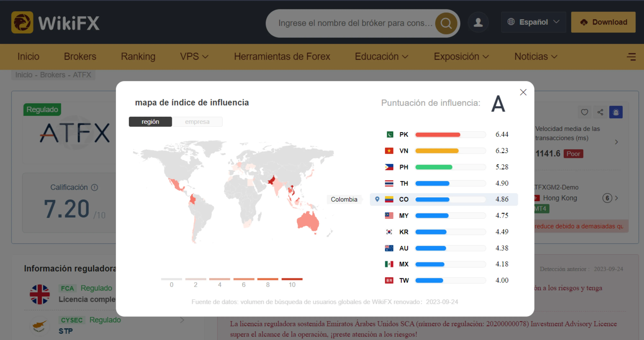Click the Malaysia flag icon
Image resolution: width=644 pixels, height=340 pixels.
pyautogui.click(x=389, y=215)
